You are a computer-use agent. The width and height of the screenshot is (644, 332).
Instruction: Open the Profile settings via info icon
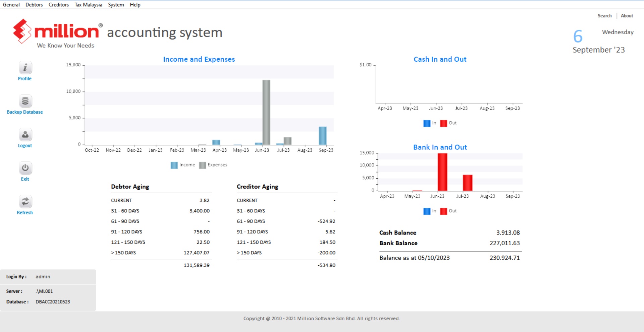coord(25,67)
